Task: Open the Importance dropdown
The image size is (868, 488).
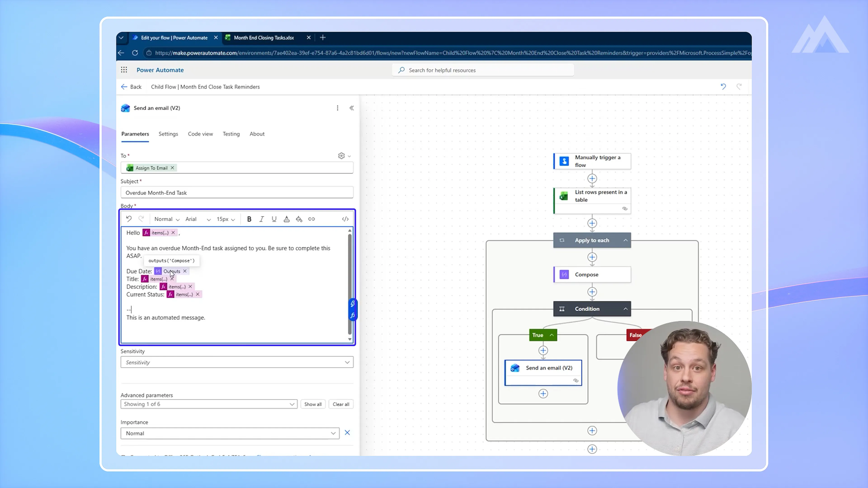Action: pos(230,434)
